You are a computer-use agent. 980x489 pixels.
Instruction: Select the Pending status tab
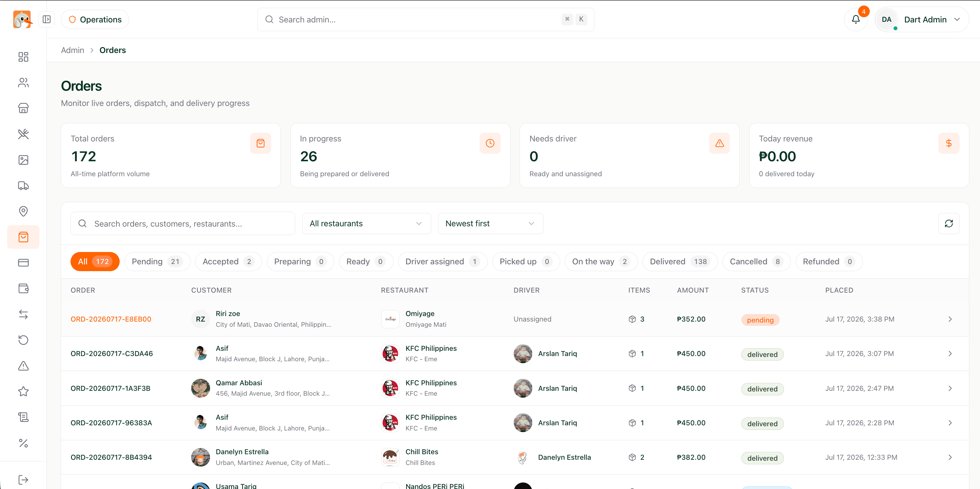click(157, 261)
